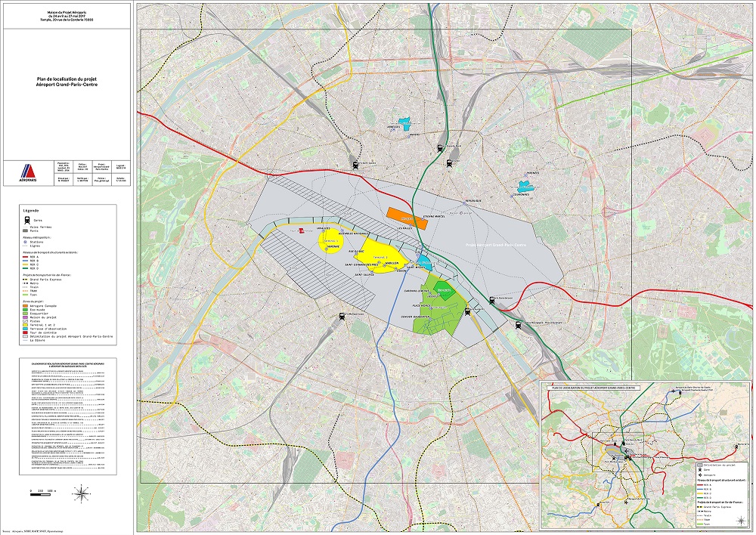Click the yellow circular Terminal 1 zone
Screen dimensions: 756x535
pyautogui.click(x=331, y=242)
